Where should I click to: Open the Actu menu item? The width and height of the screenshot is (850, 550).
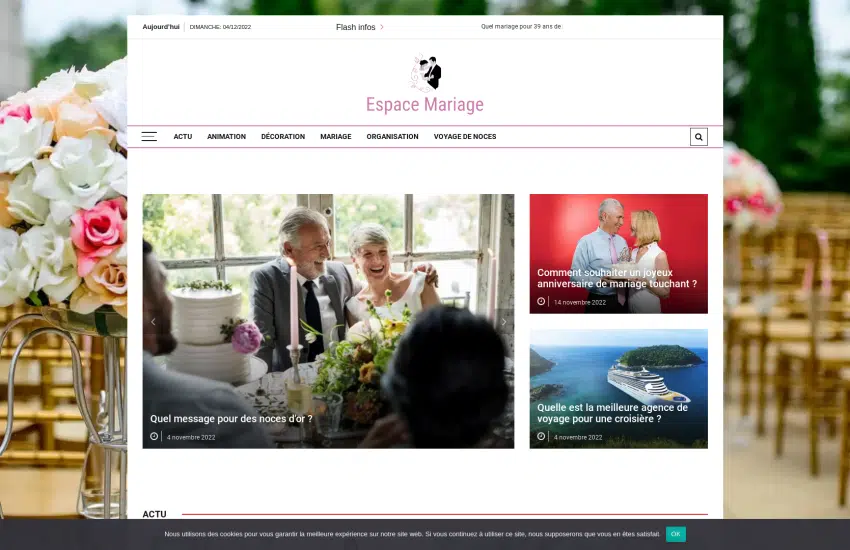pyautogui.click(x=182, y=137)
